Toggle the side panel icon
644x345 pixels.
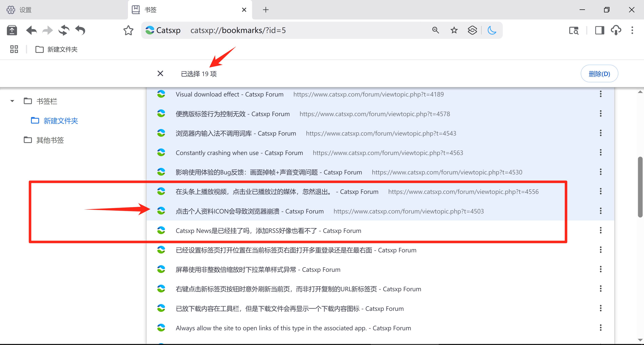[600, 30]
